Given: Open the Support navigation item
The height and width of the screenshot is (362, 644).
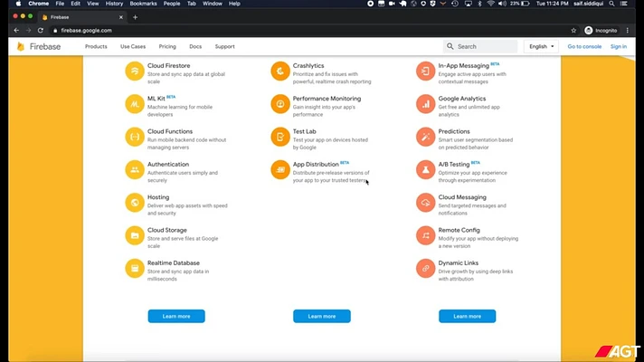Looking at the screenshot, I should [224, 46].
